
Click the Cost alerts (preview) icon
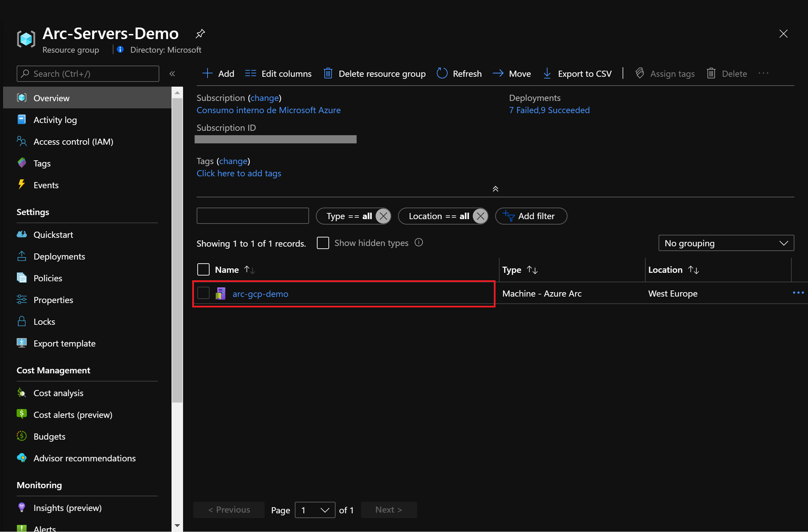tap(22, 414)
